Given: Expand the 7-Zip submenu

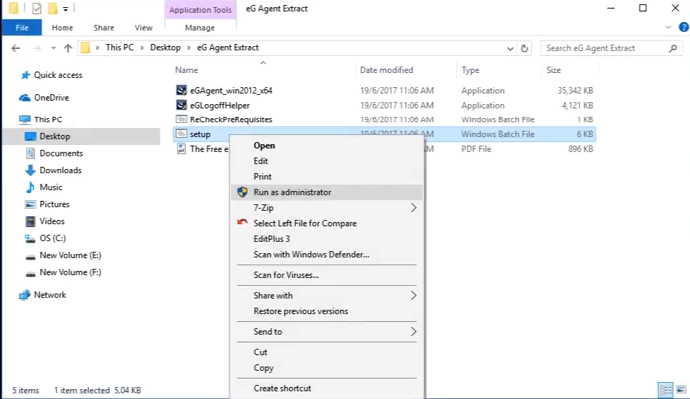Looking at the screenshot, I should point(413,208).
